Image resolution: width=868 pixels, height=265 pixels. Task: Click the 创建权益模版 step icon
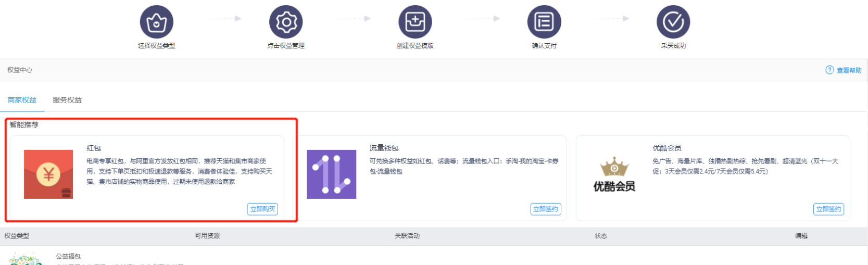(415, 22)
